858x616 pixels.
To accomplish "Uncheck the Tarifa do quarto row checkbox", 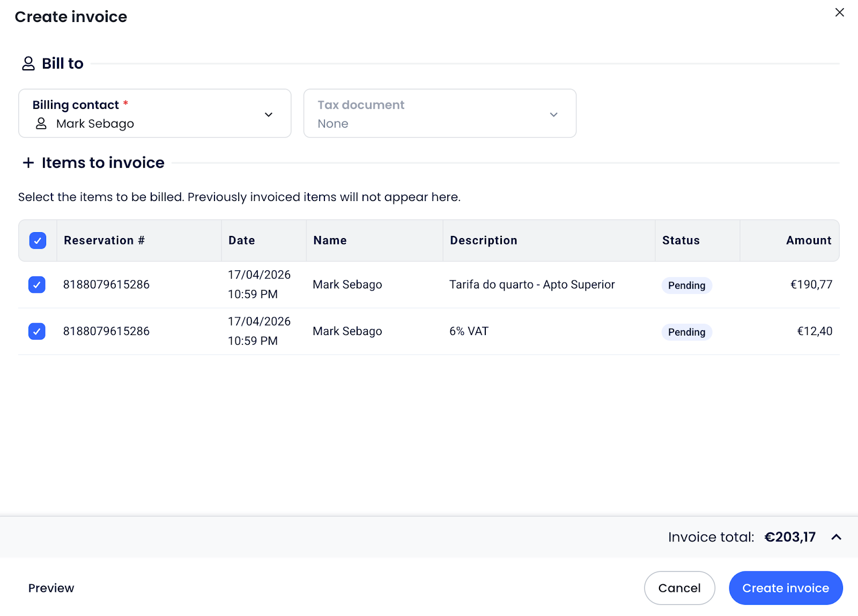I will 37,285.
